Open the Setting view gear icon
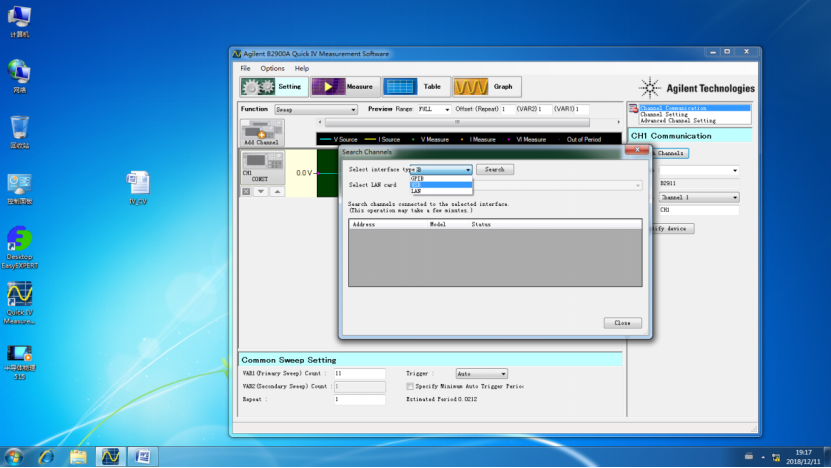Image resolution: width=831 pixels, height=468 pixels. pyautogui.click(x=258, y=87)
